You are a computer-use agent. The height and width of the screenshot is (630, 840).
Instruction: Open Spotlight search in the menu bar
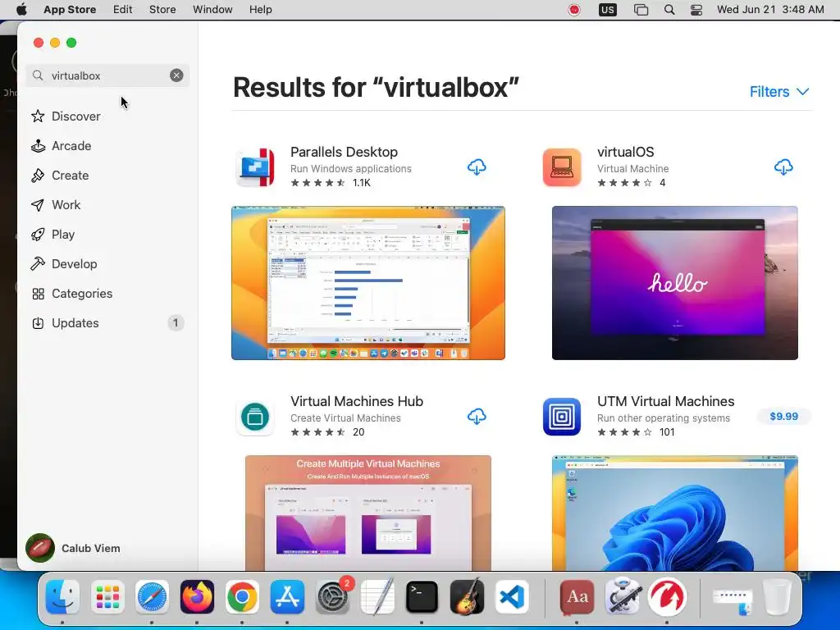pos(669,10)
